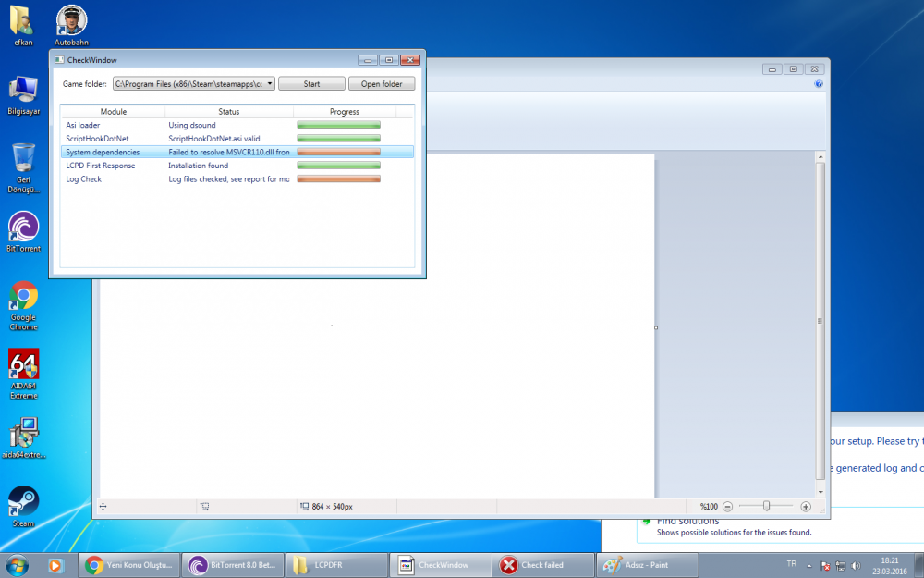Launch the Autobahn desktop shortcut
924x578 pixels.
[71, 25]
